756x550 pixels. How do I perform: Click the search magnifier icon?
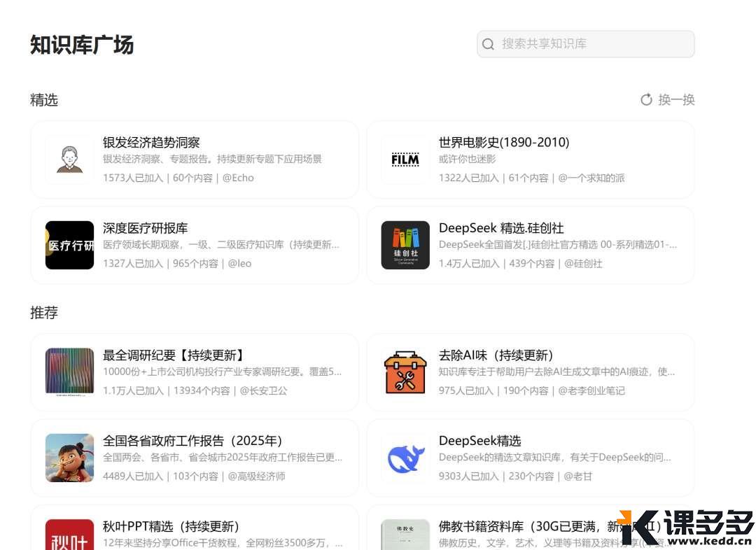(488, 44)
